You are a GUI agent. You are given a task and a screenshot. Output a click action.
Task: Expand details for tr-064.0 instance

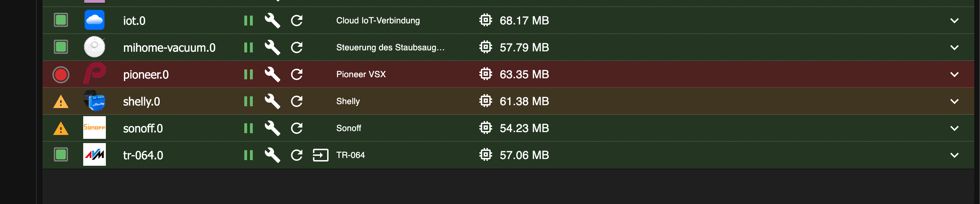point(954,155)
